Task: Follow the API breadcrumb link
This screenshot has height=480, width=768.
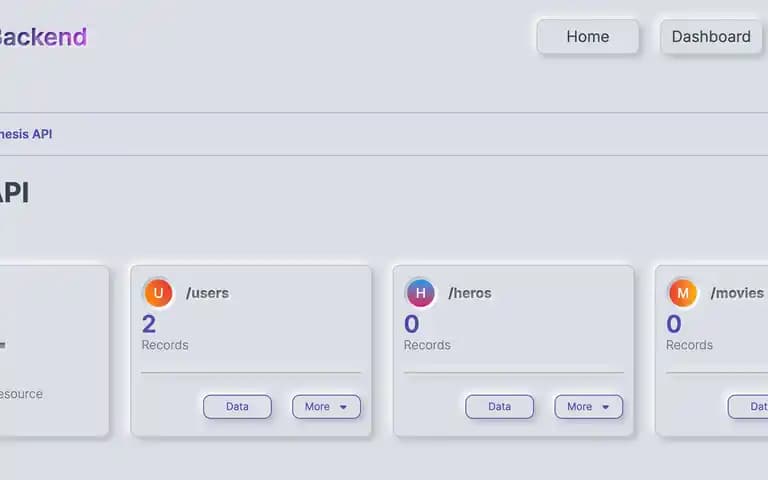Action: point(26,134)
